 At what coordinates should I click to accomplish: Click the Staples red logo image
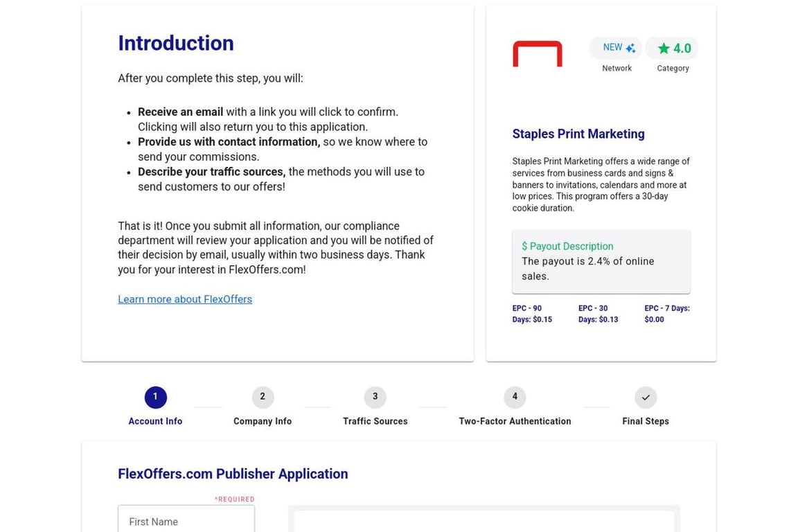538,53
